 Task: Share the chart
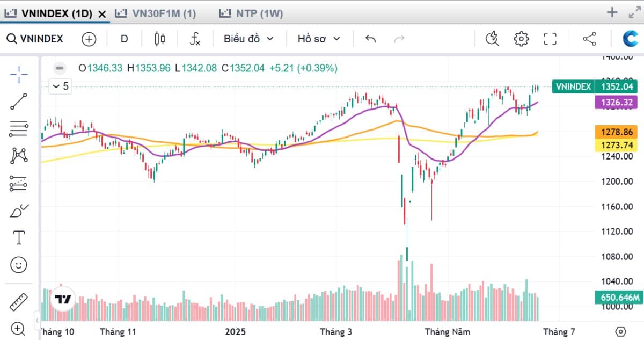click(x=589, y=39)
